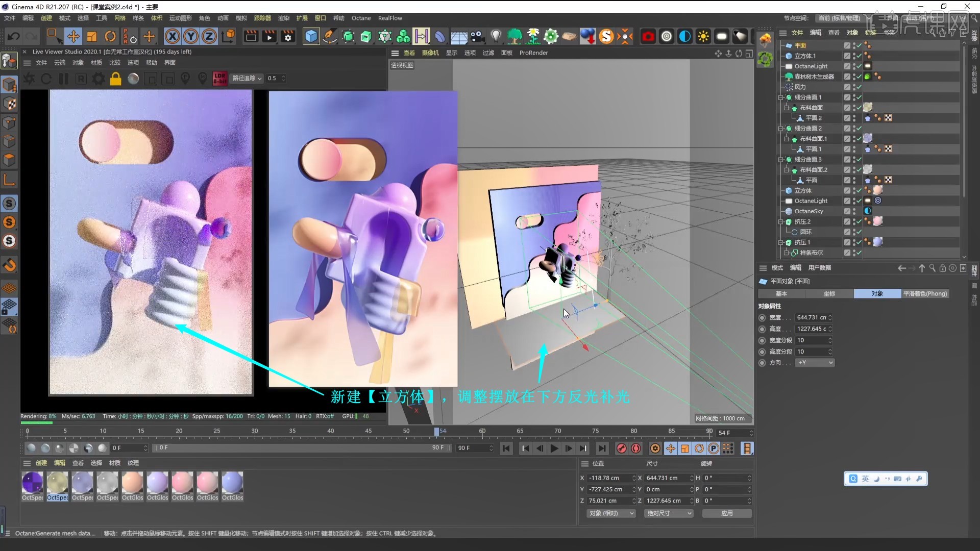Select the Rotate tool icon

tap(110, 36)
